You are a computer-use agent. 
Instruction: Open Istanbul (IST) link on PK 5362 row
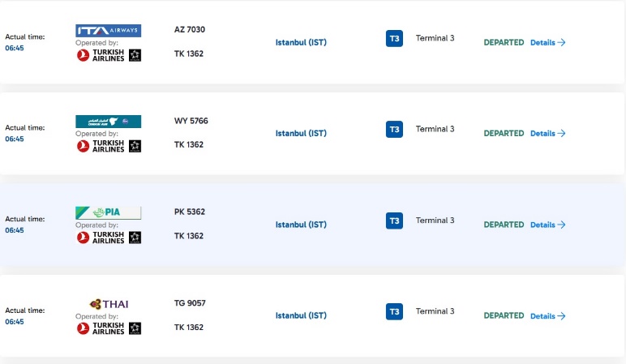[x=301, y=225]
